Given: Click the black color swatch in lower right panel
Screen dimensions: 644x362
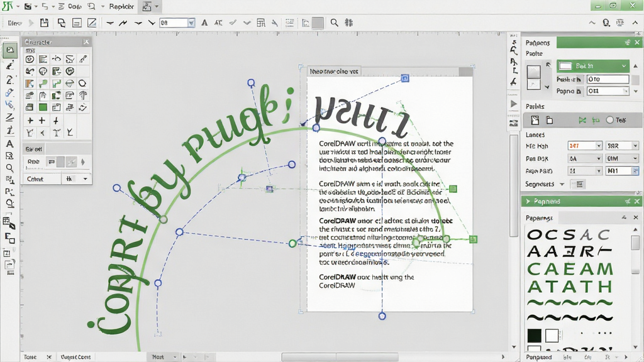Looking at the screenshot, I should click(x=534, y=336).
